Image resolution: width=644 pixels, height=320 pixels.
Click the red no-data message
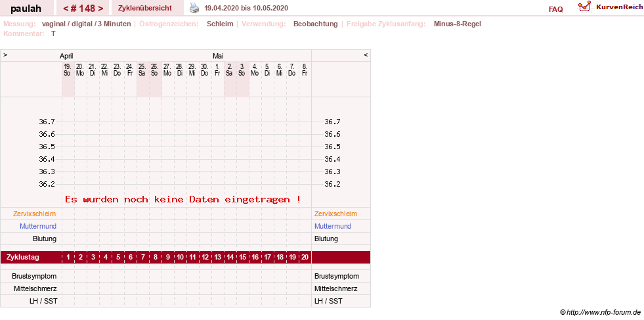182,200
